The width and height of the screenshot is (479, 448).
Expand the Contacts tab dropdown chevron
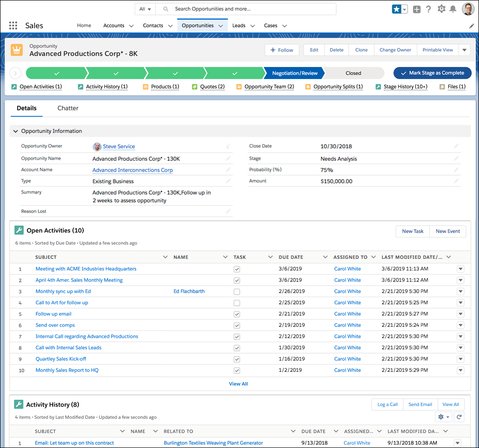pyautogui.click(x=170, y=26)
